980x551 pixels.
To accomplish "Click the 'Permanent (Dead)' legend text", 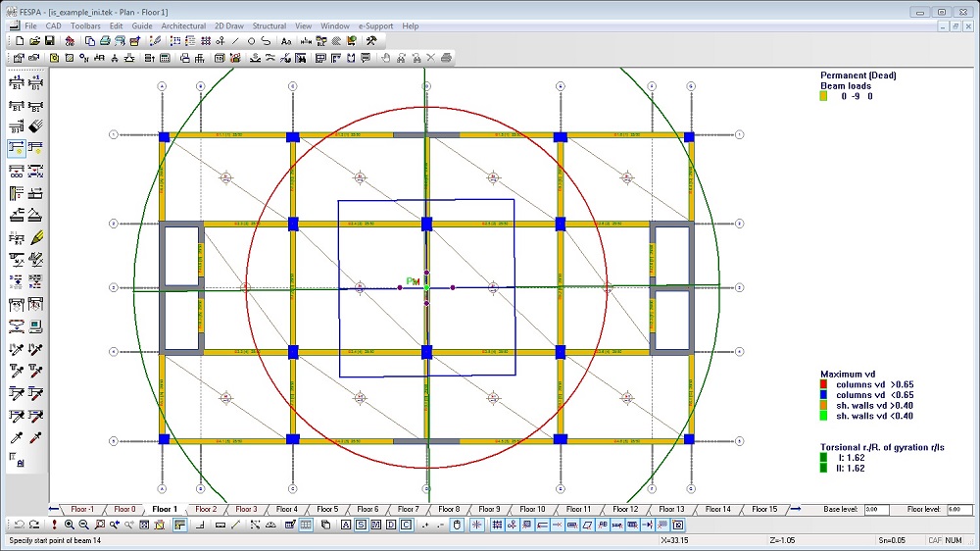I will click(x=858, y=75).
